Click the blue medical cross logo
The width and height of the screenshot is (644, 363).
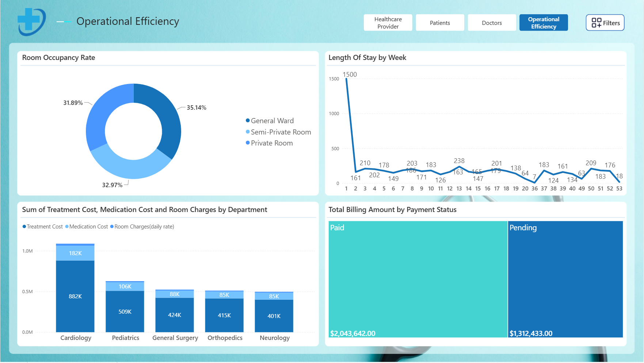(31, 22)
